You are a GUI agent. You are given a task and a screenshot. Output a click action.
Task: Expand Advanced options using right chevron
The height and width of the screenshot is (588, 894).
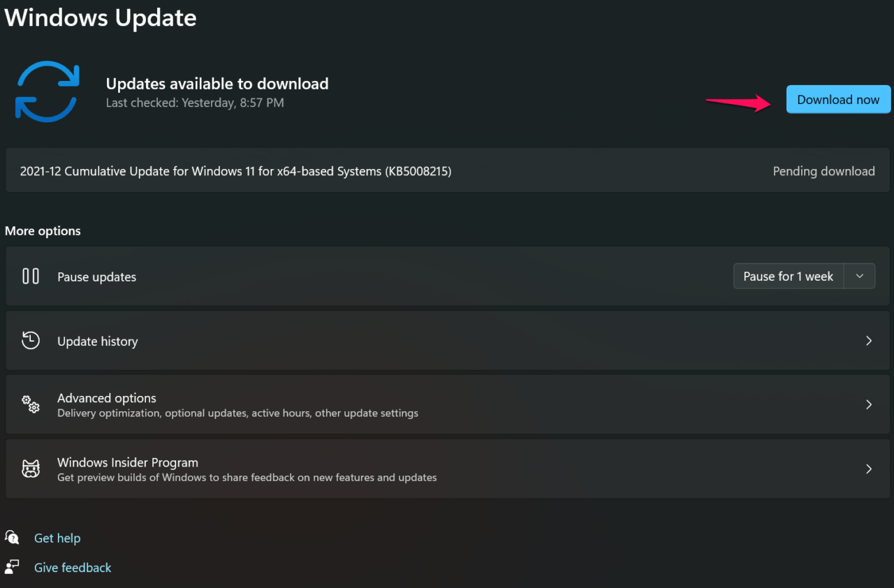pyautogui.click(x=869, y=404)
